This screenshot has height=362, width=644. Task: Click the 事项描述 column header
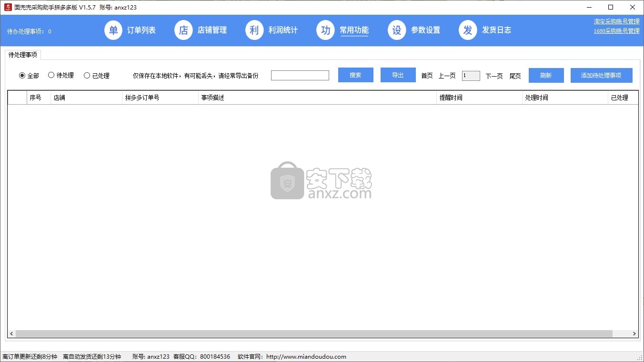(x=318, y=98)
